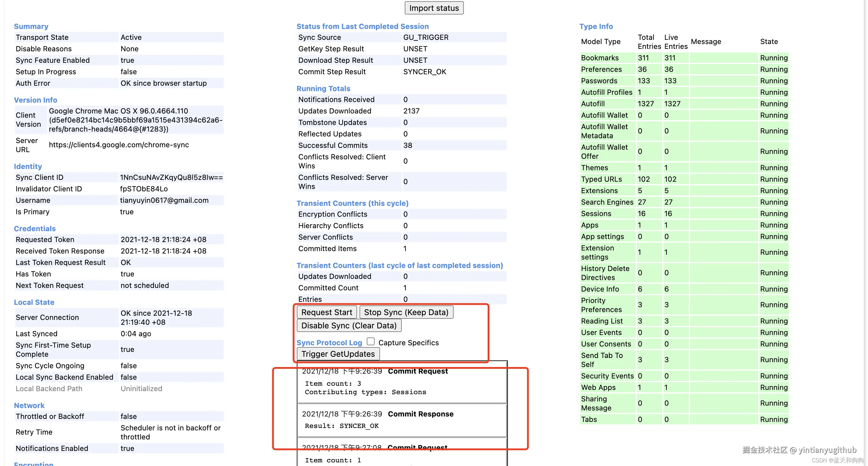Image resolution: width=868 pixels, height=466 pixels.
Task: Click the Running Totals heading
Action: (323, 88)
